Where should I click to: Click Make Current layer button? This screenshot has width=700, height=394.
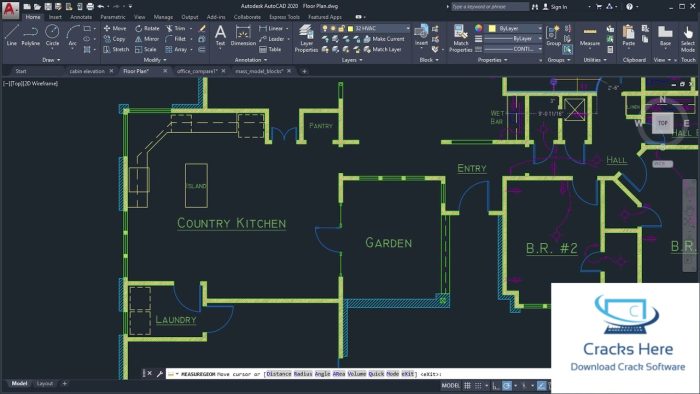(x=384, y=39)
